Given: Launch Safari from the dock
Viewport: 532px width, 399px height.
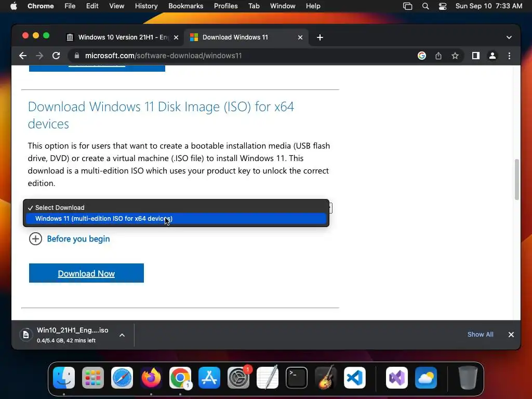Looking at the screenshot, I should pyautogui.click(x=122, y=378).
